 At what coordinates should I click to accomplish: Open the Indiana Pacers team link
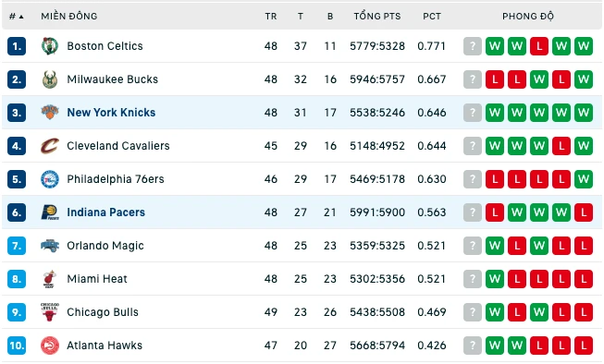coord(106,212)
